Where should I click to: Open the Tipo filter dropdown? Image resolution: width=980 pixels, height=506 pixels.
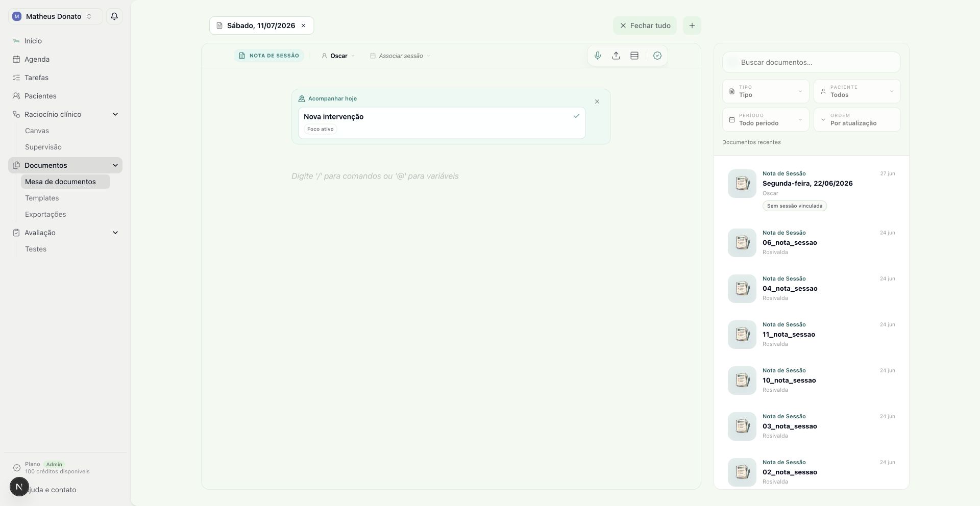pyautogui.click(x=766, y=91)
